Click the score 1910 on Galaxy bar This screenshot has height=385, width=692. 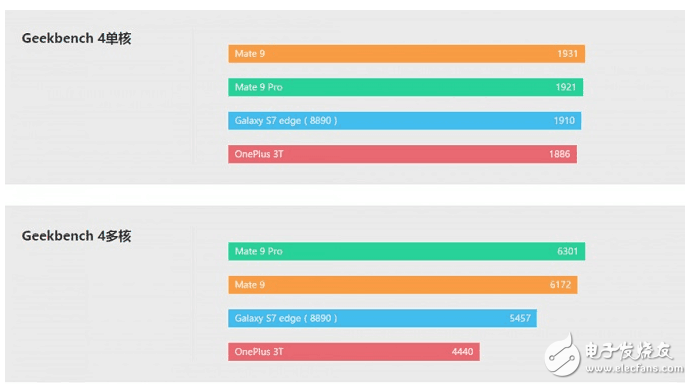(x=564, y=121)
